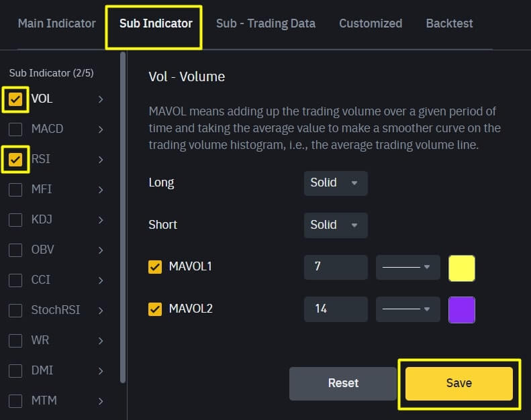Image resolution: width=531 pixels, height=420 pixels.
Task: Reset the indicator settings
Action: pos(343,384)
